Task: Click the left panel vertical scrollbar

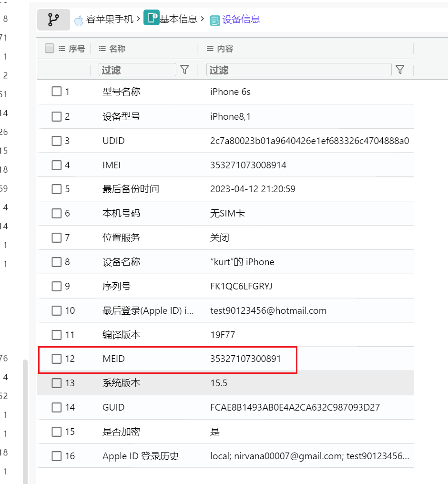Action: [25, 422]
